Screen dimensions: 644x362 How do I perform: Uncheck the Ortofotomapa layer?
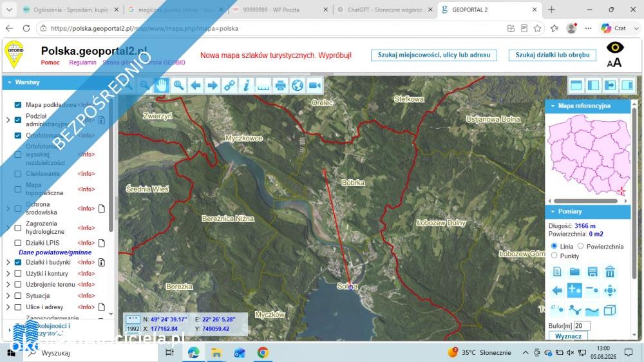pos(17,135)
